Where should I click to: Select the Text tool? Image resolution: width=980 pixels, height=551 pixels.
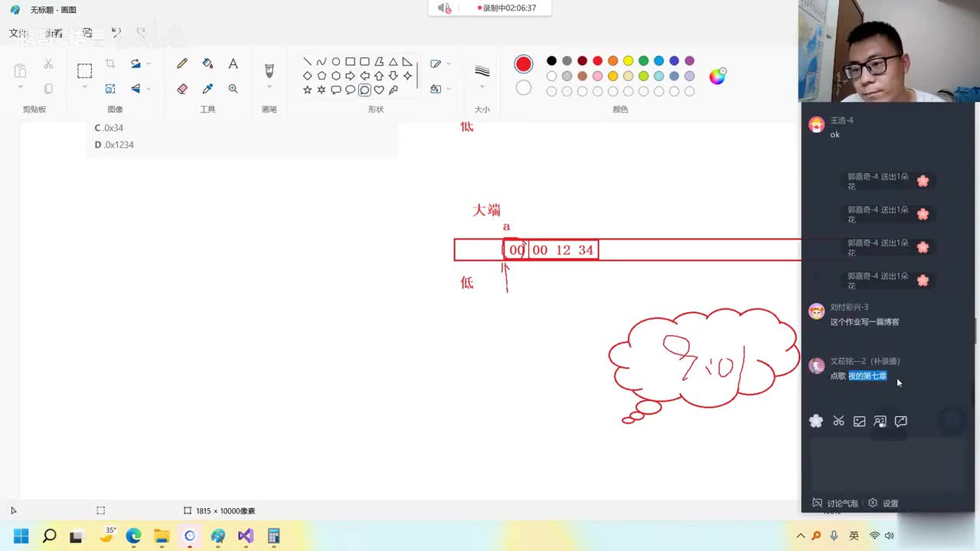click(x=233, y=64)
